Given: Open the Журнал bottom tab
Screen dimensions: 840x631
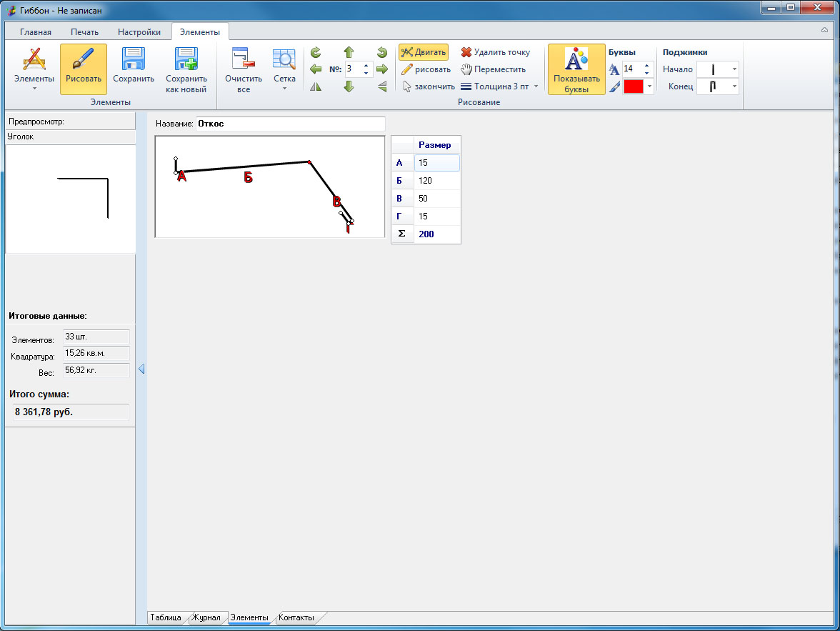Looking at the screenshot, I should pos(206,617).
